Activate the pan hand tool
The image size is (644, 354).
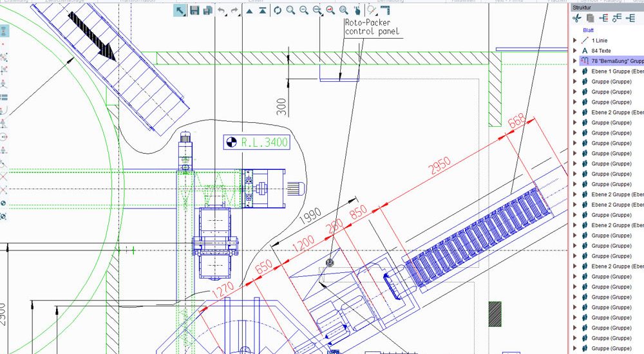coord(357,10)
